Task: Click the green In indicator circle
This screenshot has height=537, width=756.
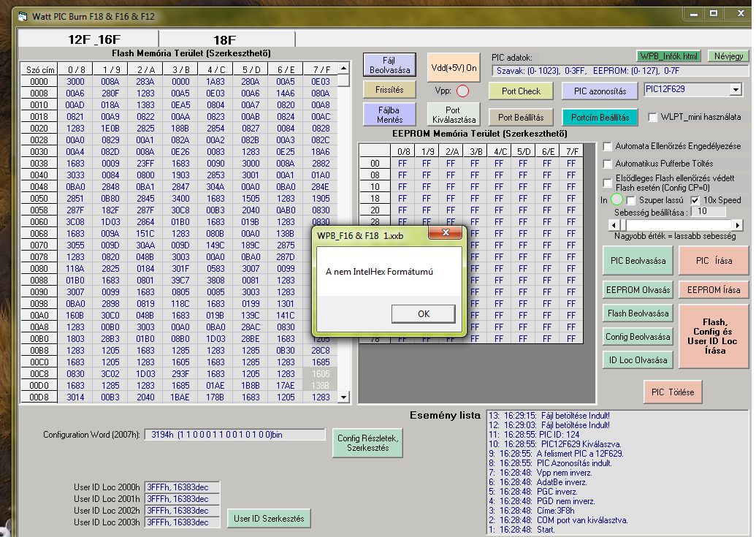Action: coord(616,199)
